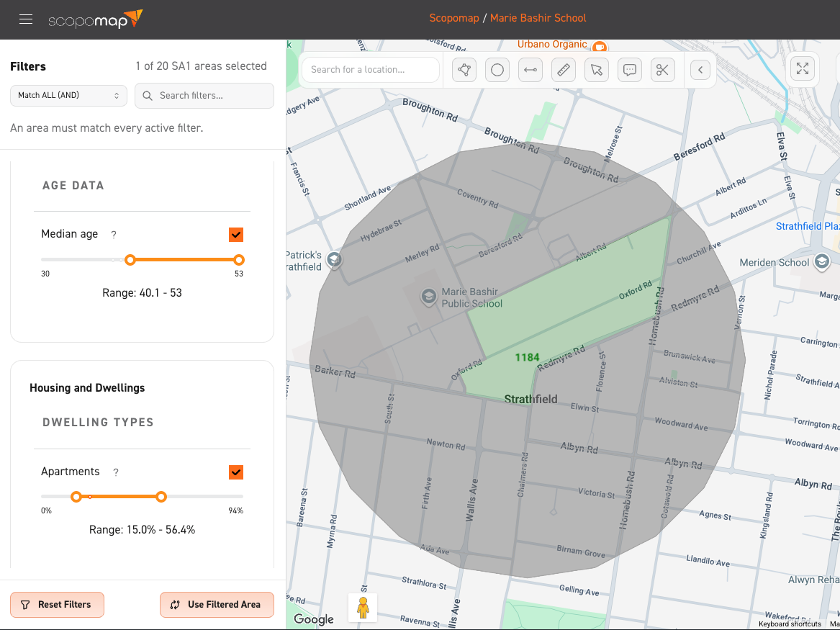Collapse the map toolbar with chevron

pyautogui.click(x=700, y=70)
